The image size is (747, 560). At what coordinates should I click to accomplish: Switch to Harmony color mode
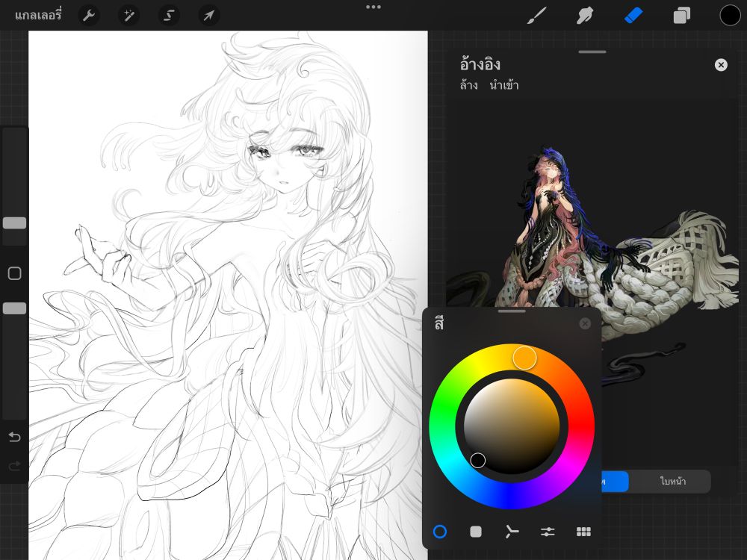point(512,532)
